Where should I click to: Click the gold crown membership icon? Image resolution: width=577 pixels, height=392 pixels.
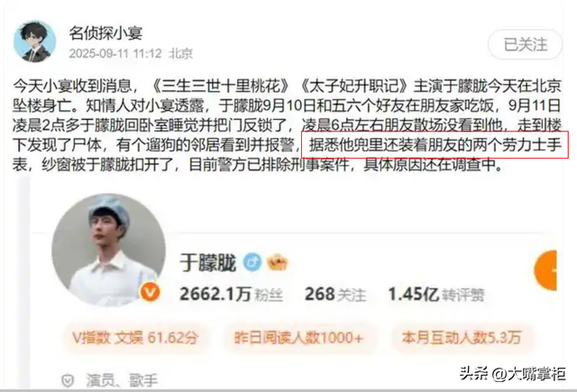click(x=277, y=262)
